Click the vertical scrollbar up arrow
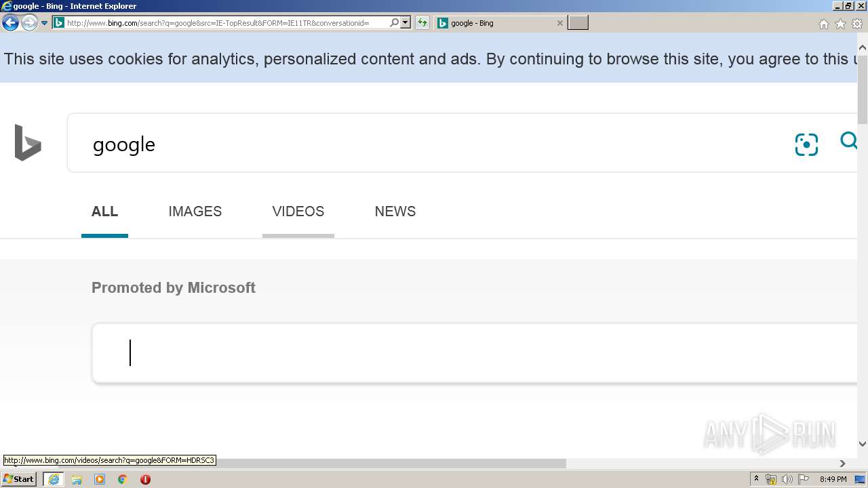Screen dimensions: 868x488 pyautogui.click(x=863, y=48)
